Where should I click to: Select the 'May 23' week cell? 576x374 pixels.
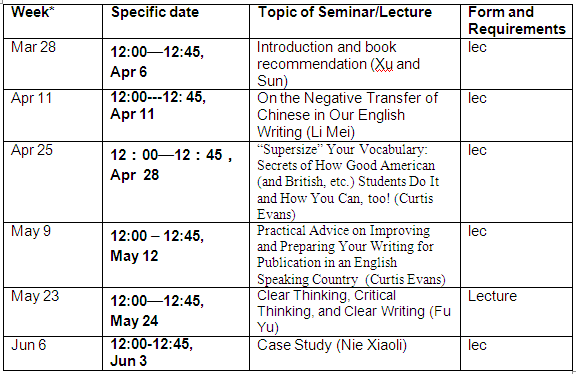pos(53,312)
